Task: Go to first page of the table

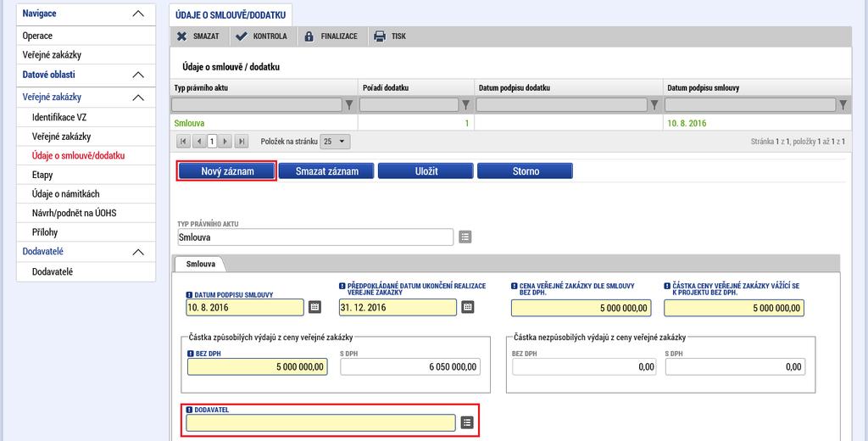Action: coord(184,142)
